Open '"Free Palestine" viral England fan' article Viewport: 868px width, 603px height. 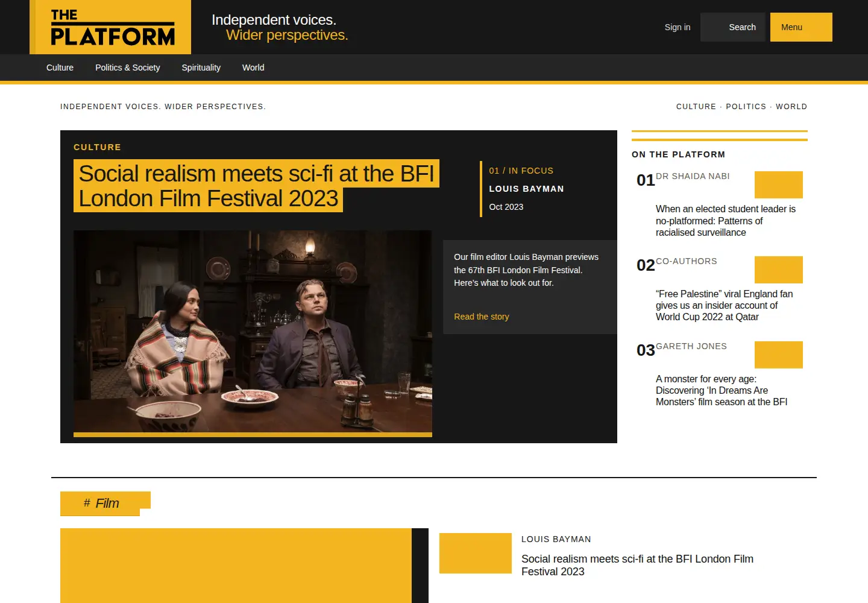click(725, 305)
